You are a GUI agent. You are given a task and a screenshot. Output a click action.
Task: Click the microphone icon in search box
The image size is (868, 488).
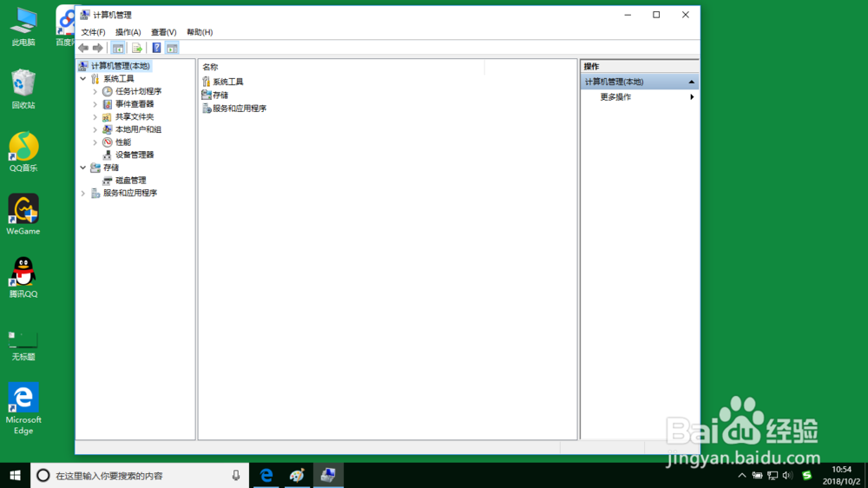click(x=236, y=475)
